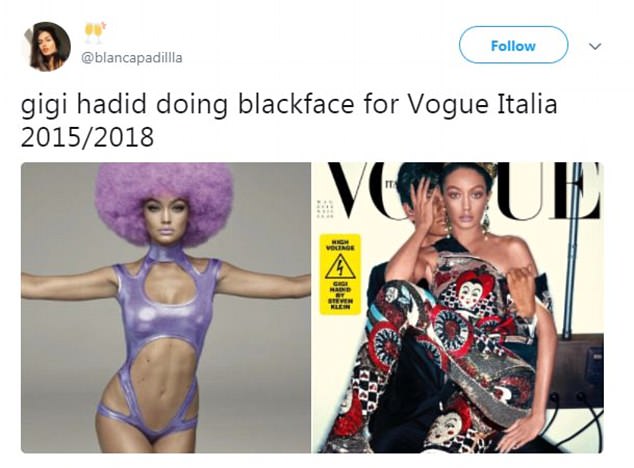Click the small issue text beside masthead
The height and width of the screenshot is (468, 634).
pos(324,208)
